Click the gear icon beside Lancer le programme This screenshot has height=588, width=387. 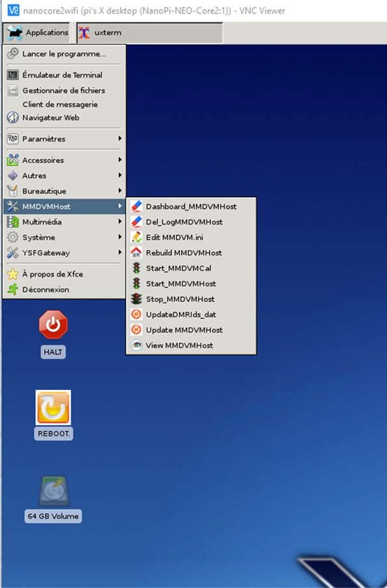click(x=13, y=54)
